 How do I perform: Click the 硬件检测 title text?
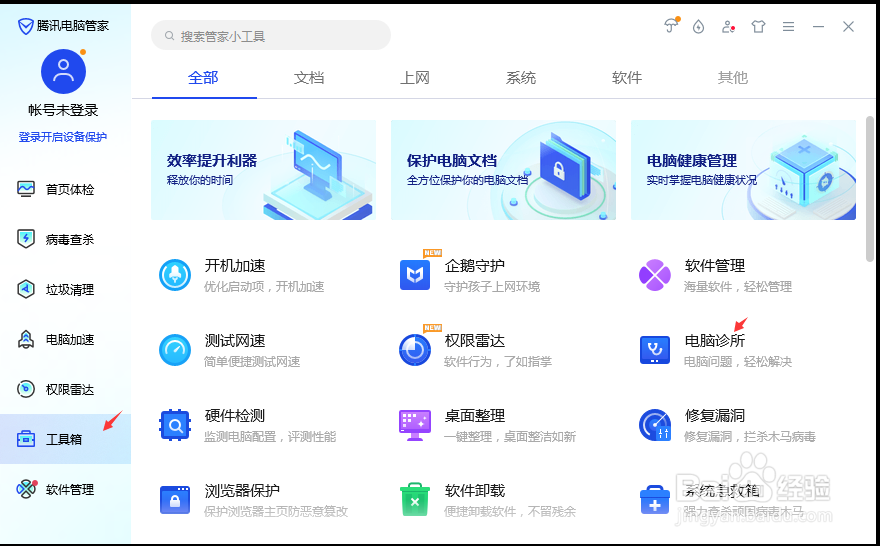(x=235, y=416)
